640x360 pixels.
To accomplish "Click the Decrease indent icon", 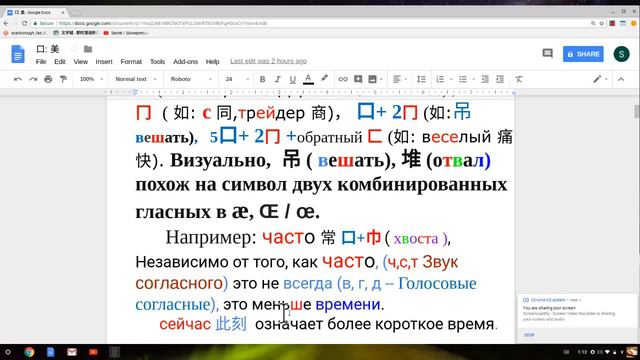I will point(485,79).
